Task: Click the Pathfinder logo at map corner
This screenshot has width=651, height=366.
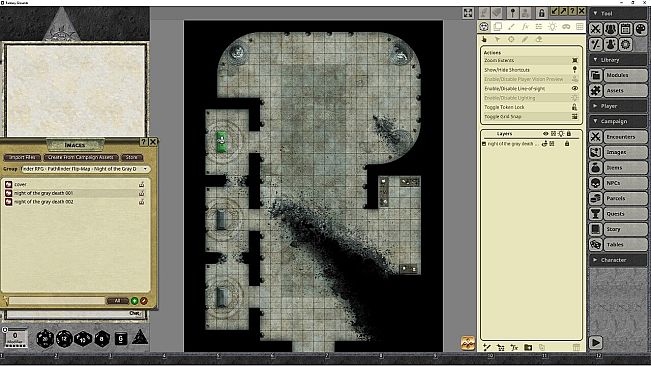Action: (x=467, y=343)
